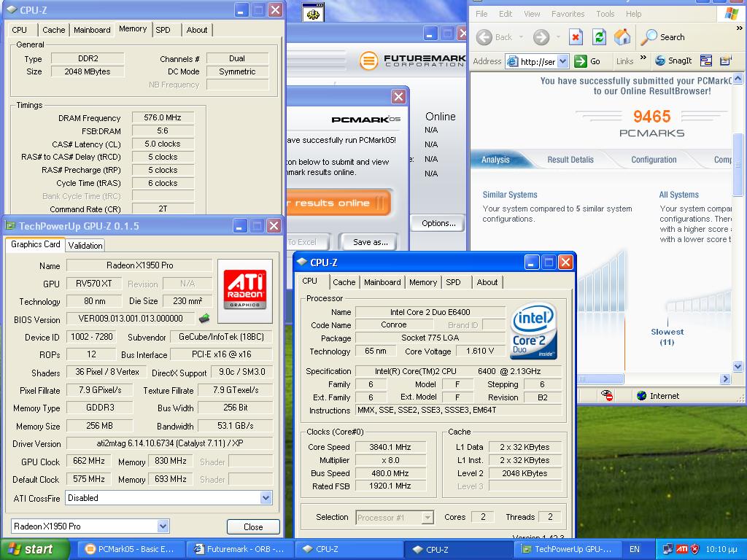Select the Configuration tab on results page
Image resolution: width=747 pixels, height=560 pixels.
pyautogui.click(x=654, y=160)
